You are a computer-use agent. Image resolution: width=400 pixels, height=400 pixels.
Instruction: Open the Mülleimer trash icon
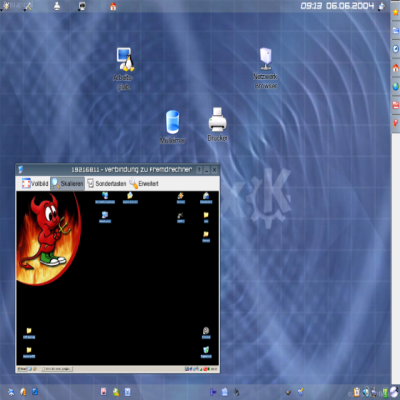coord(172,127)
